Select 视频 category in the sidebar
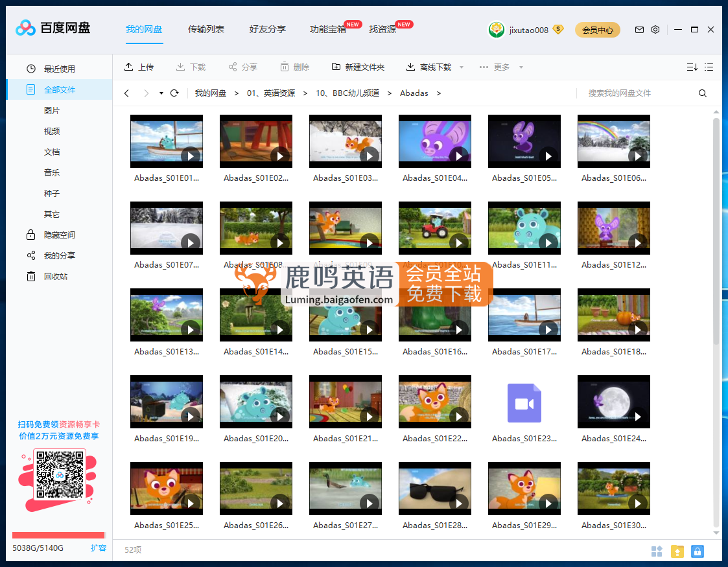 coord(51,132)
